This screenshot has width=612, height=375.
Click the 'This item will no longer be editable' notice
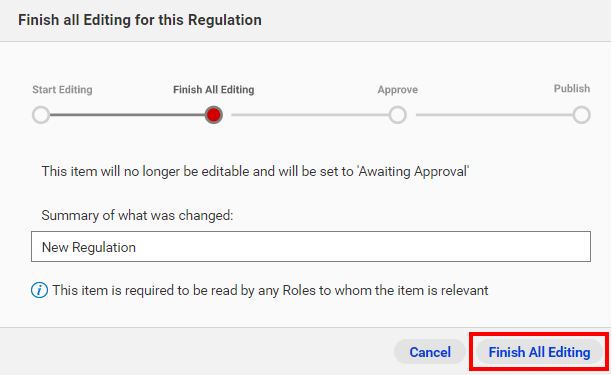(255, 171)
